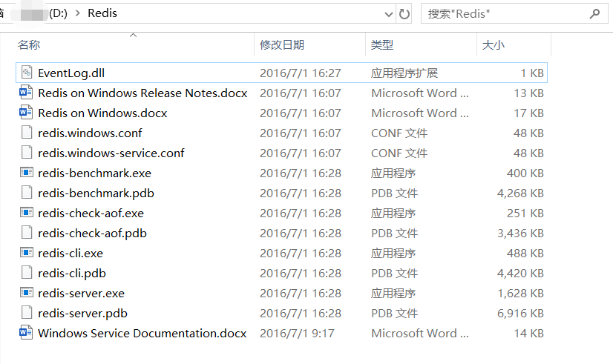Open the address bar history dropdown arrow
Image resolution: width=613 pixels, height=364 pixels.
pyautogui.click(x=388, y=14)
